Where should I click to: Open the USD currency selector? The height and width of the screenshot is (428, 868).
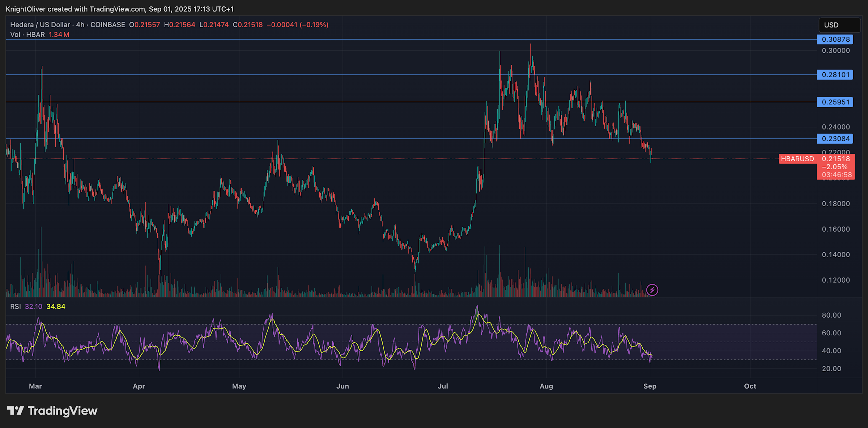point(839,25)
